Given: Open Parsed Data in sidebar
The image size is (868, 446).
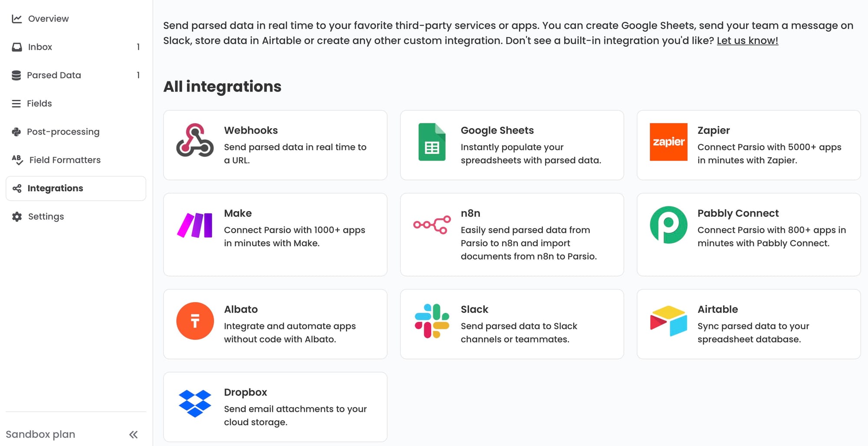Looking at the screenshot, I should point(54,75).
